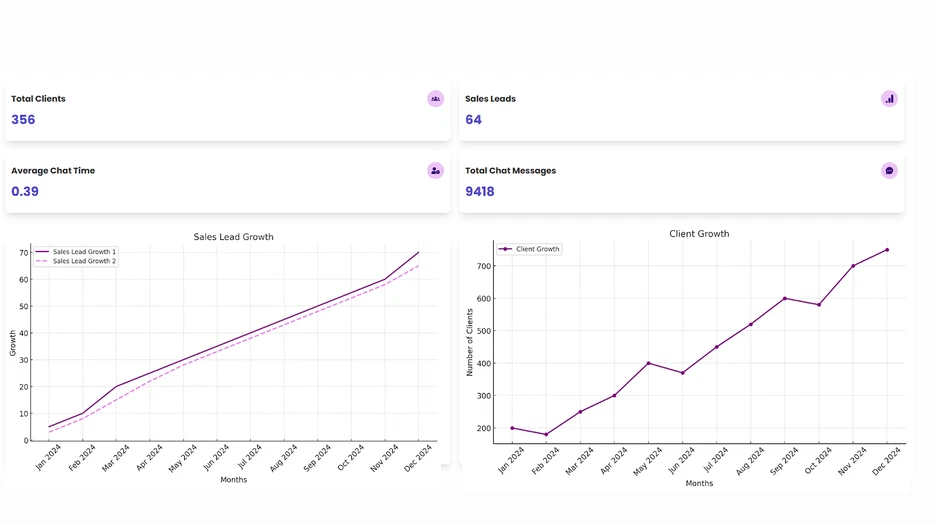The height and width of the screenshot is (525, 935).
Task: Toggle Sales Lead Growth 2 legend entry
Action: 84,261
